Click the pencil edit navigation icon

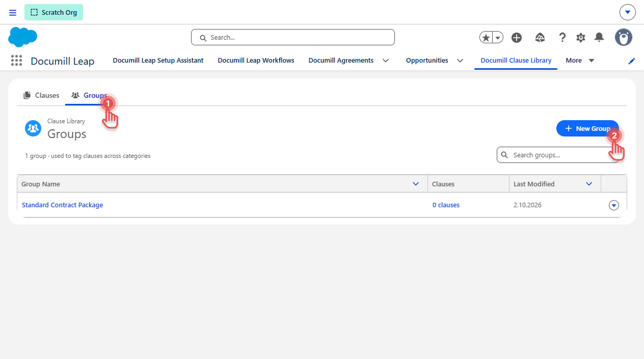coord(632,61)
